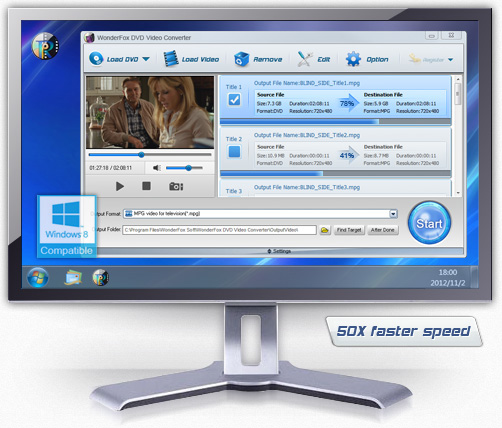502x428 pixels.
Task: Click the Remove toolbar button
Action: [x=258, y=59]
